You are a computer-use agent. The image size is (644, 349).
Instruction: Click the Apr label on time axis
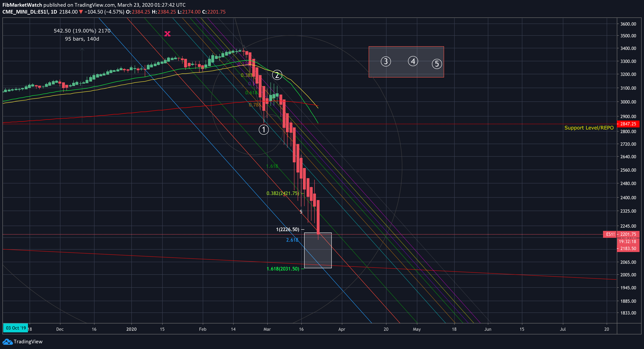click(x=341, y=329)
